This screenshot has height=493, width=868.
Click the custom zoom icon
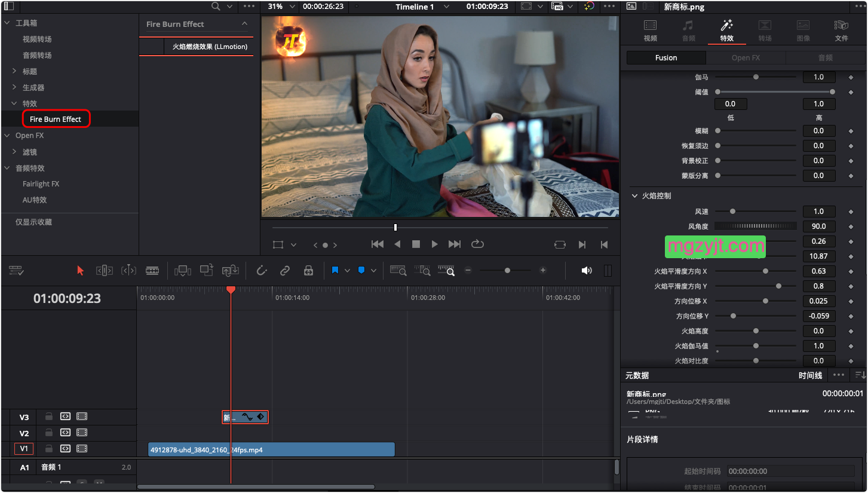[446, 271]
